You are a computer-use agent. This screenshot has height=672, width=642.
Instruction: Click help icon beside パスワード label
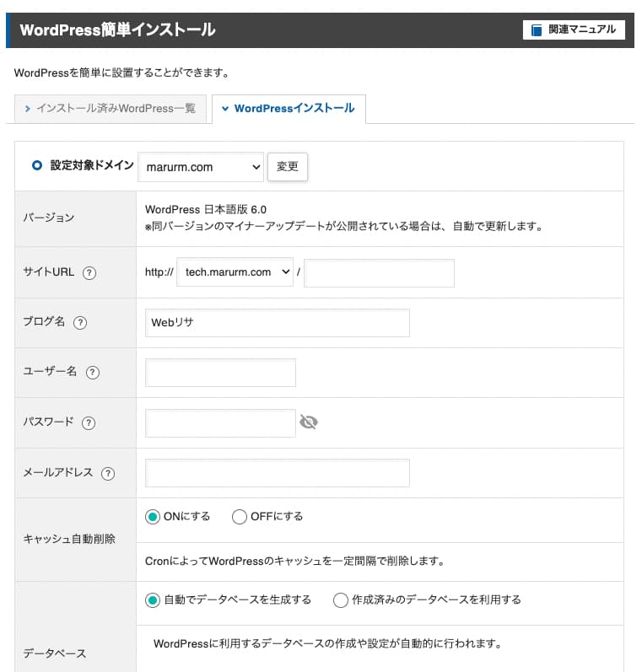tap(88, 422)
